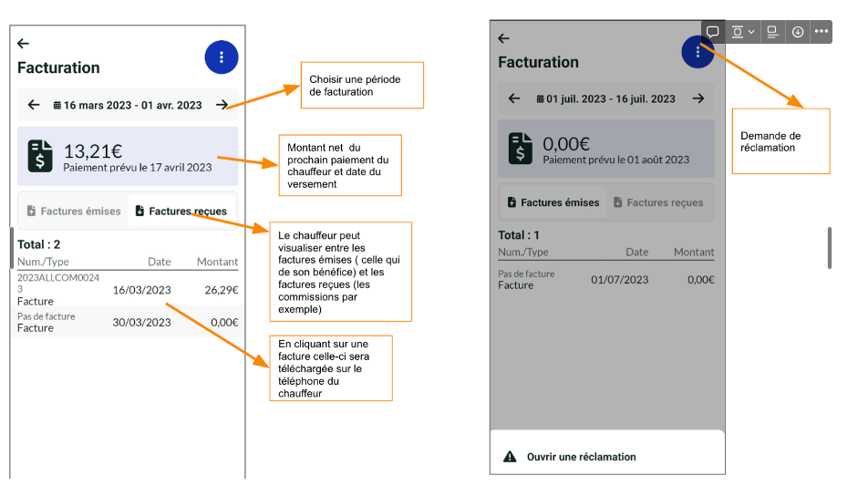This screenshot has width=868, height=496.
Task: Go to previous period before 16 mars 2023
Action: point(34,105)
